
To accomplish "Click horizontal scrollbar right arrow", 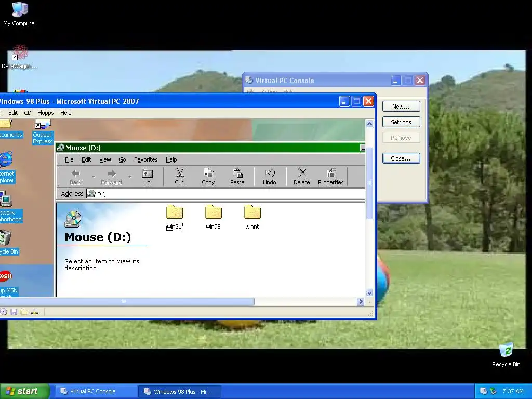I will (361, 302).
